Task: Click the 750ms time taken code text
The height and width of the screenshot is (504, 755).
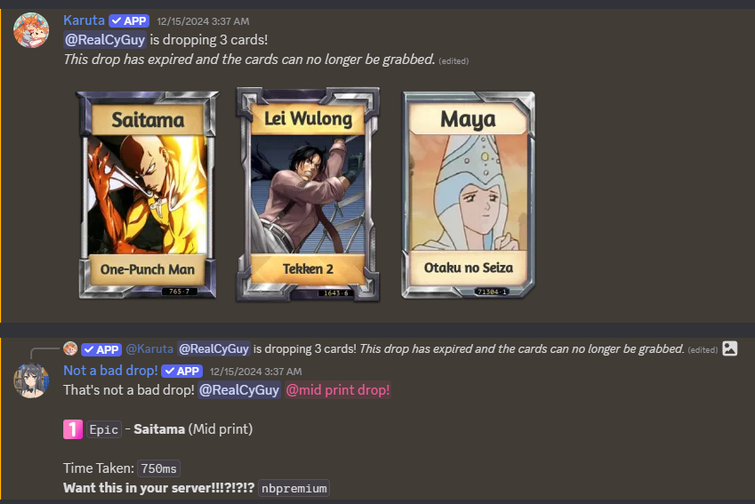Action: pos(159,468)
